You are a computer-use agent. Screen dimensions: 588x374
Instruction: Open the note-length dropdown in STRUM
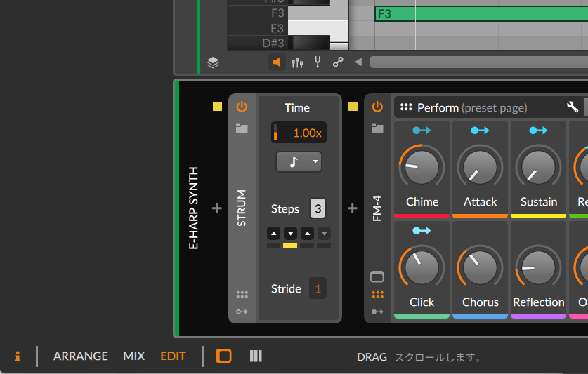pyautogui.click(x=299, y=162)
